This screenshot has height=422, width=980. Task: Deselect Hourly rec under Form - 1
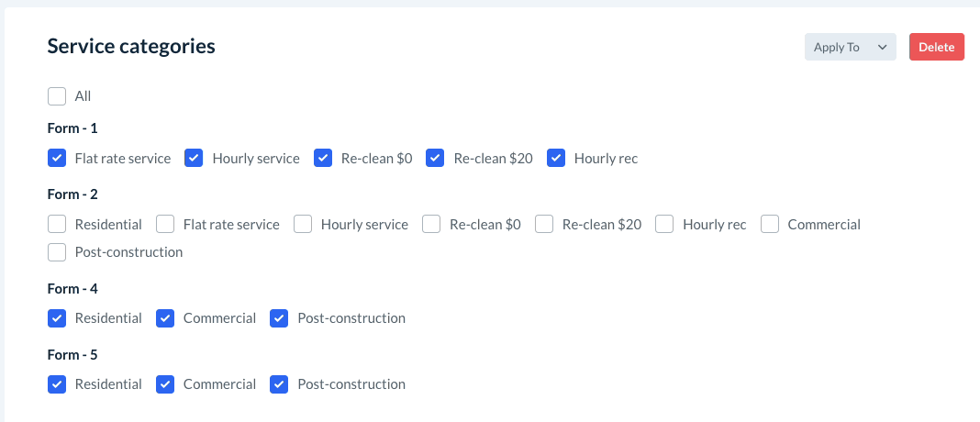556,158
